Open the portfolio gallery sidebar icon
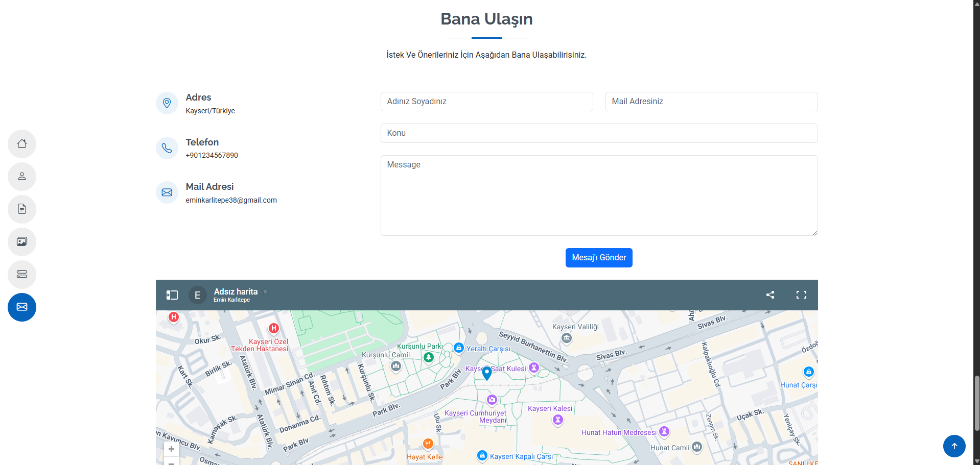This screenshot has width=980, height=465. tap(22, 242)
